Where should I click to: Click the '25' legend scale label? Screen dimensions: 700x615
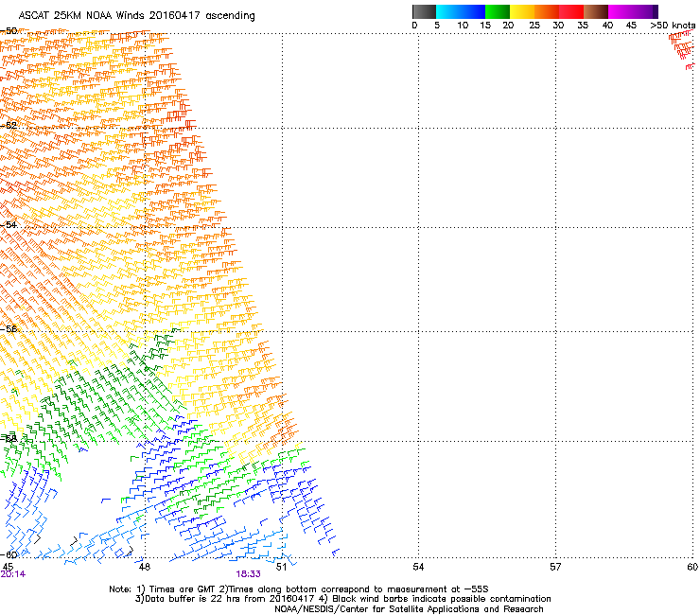[534, 26]
